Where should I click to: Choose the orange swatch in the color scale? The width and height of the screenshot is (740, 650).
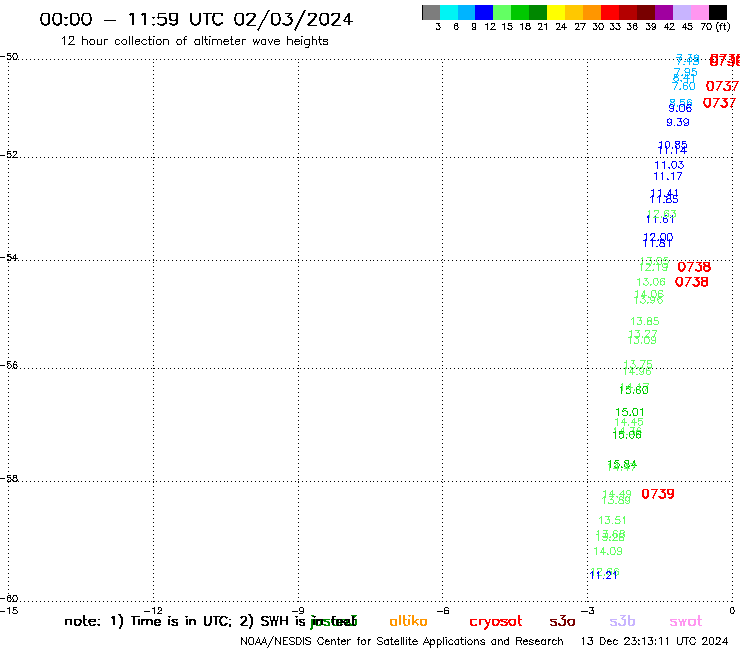(592, 12)
